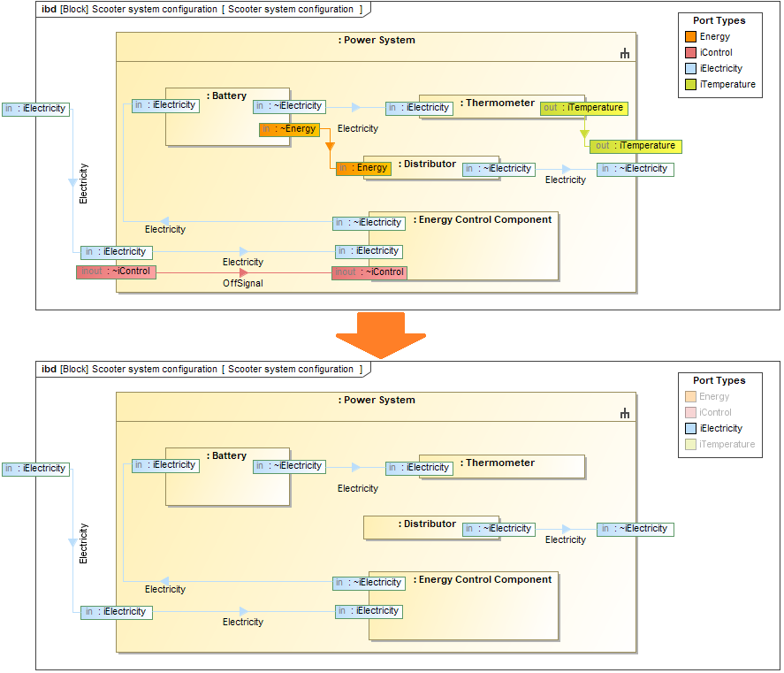Click the orange arrowhead on the Energy connector
This screenshot has width=784, height=673.
click(x=330, y=146)
